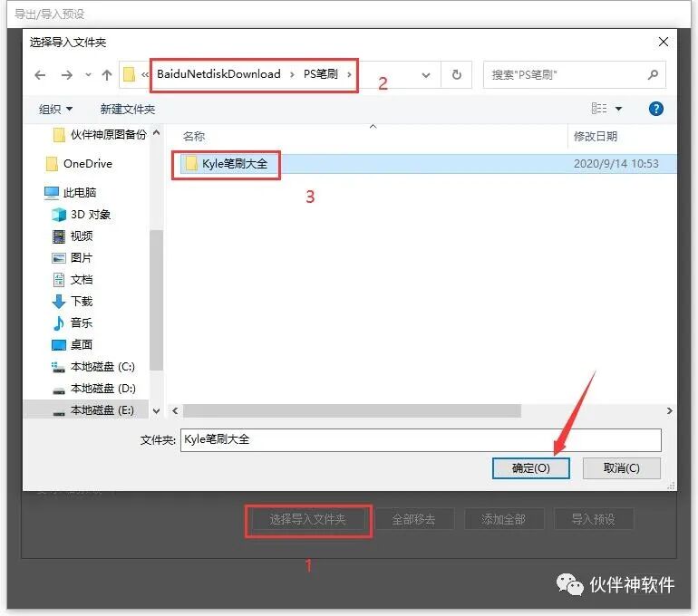698x616 pixels.
Task: Cancel with the 取消(C) button
Action: 622,468
